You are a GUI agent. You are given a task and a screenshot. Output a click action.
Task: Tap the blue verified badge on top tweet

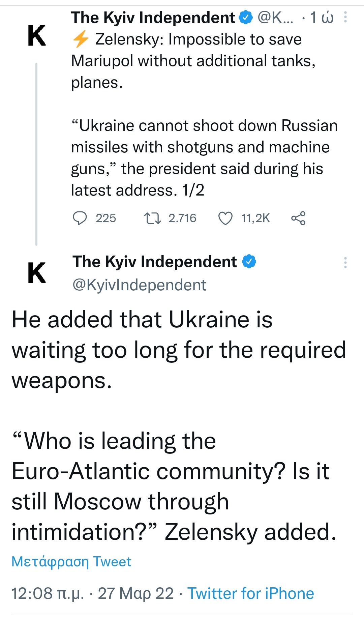pos(246,18)
